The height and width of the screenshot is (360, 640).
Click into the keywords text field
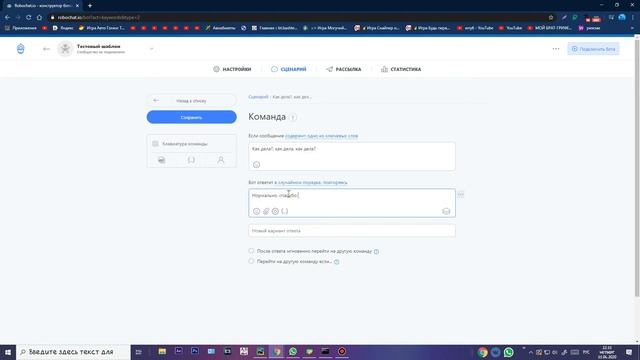click(x=352, y=156)
